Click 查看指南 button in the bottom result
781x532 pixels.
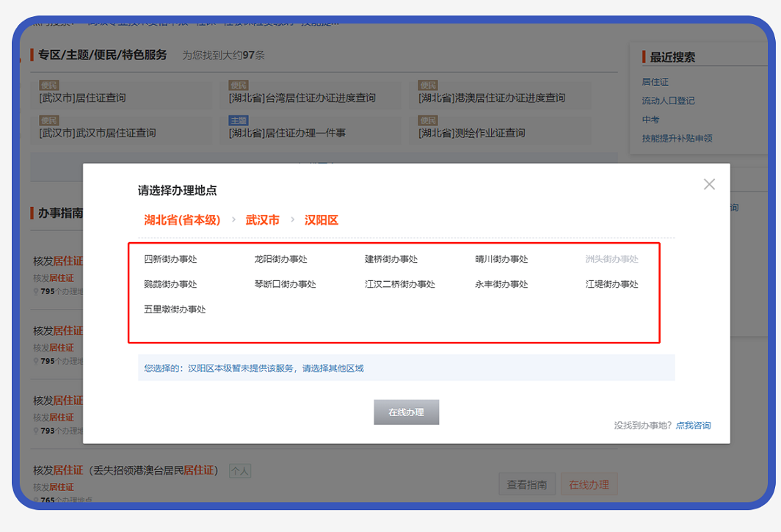coord(526,484)
